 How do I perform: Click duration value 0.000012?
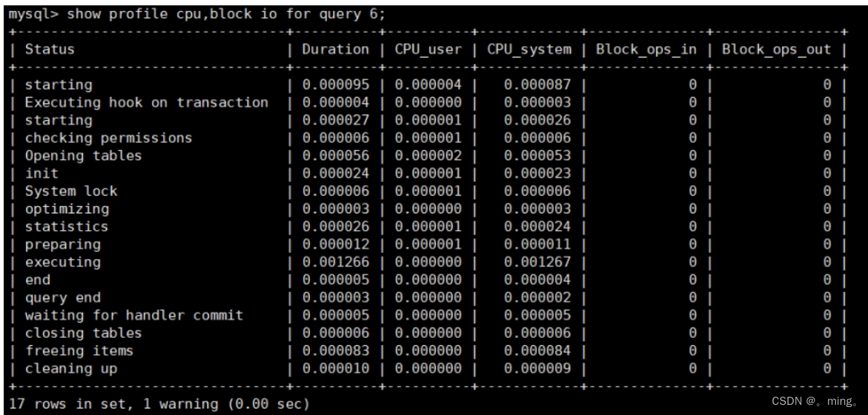click(335, 245)
